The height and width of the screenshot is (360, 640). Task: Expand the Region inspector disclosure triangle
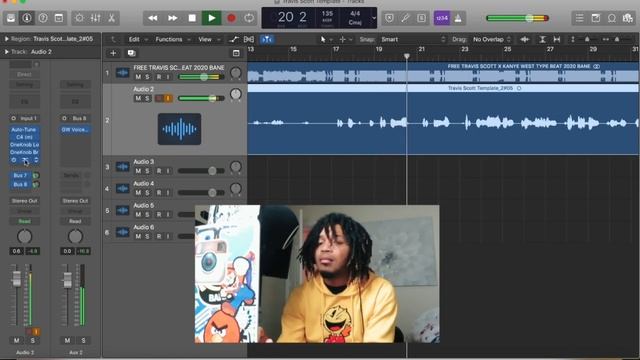(x=6, y=39)
